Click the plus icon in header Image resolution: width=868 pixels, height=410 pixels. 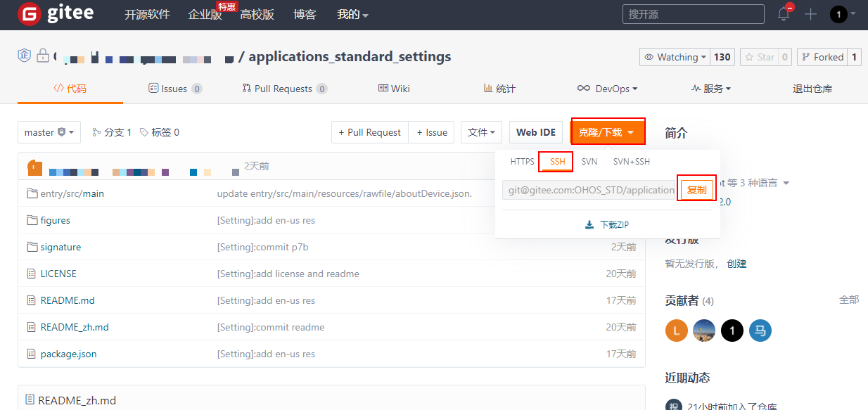(x=811, y=14)
